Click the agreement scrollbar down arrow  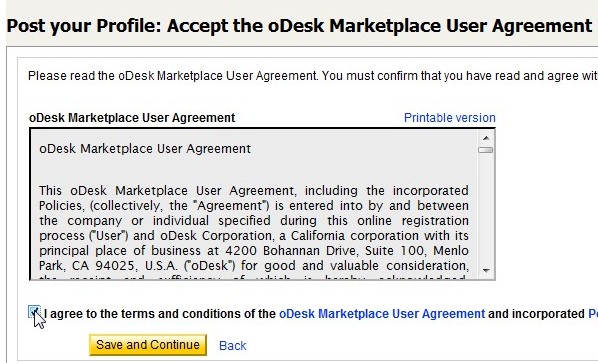486,270
